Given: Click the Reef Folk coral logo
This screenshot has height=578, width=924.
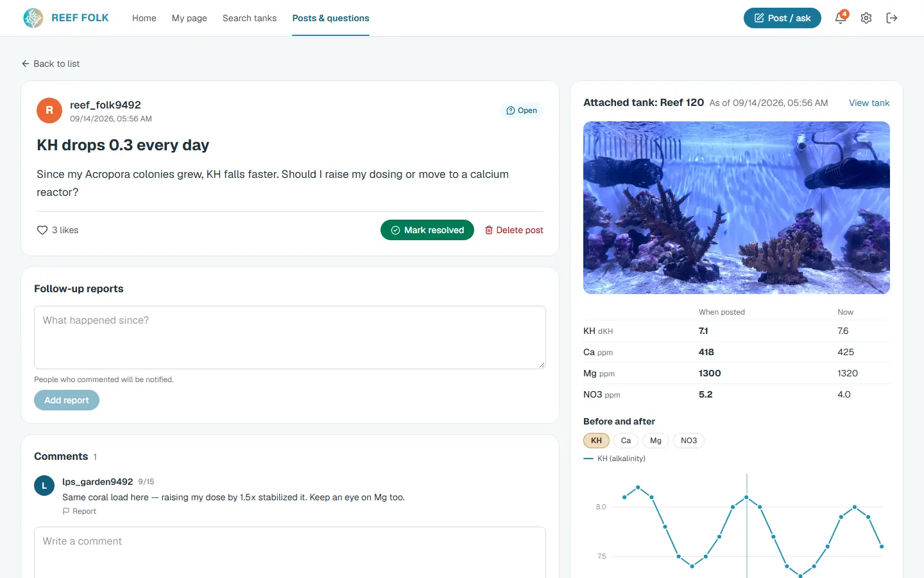Looking at the screenshot, I should point(33,18).
